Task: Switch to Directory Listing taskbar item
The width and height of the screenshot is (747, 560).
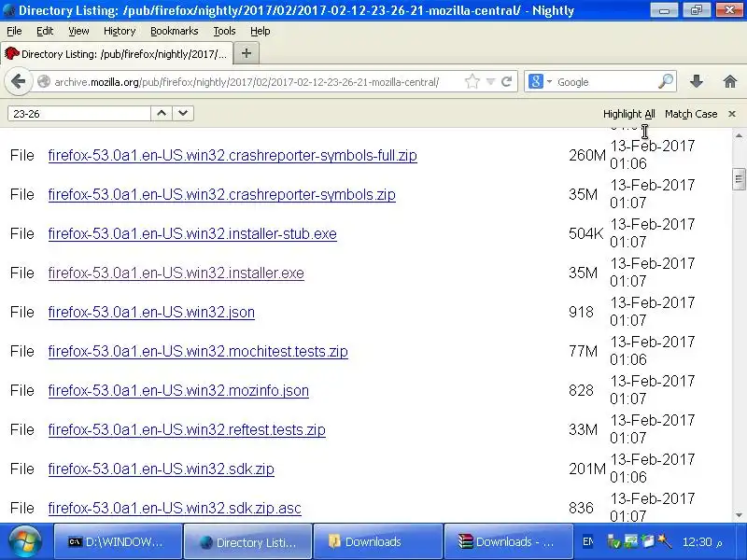Action: point(247,542)
